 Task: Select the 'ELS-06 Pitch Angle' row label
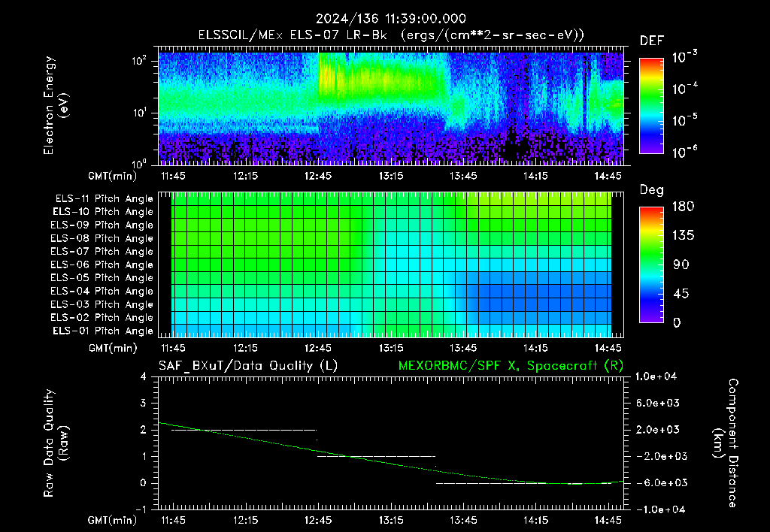point(102,264)
